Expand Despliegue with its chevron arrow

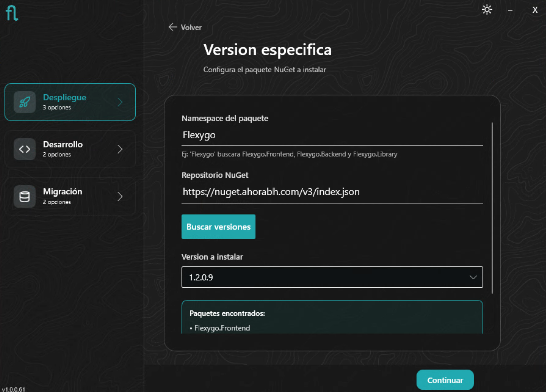(120, 102)
